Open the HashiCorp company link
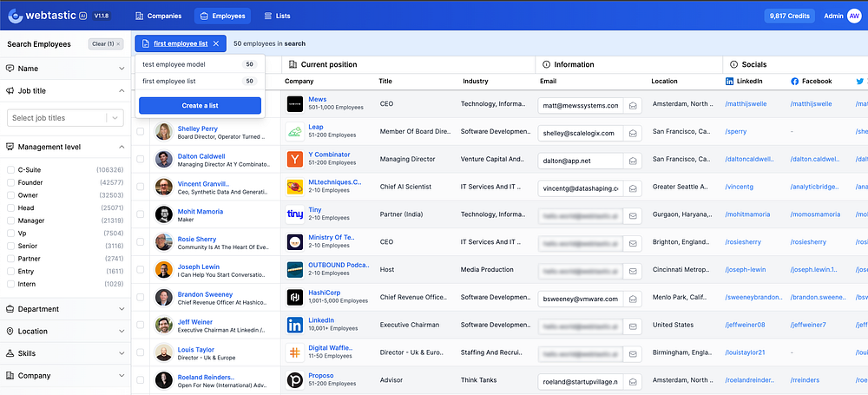Image resolution: width=868 pixels, height=395 pixels. (x=325, y=293)
